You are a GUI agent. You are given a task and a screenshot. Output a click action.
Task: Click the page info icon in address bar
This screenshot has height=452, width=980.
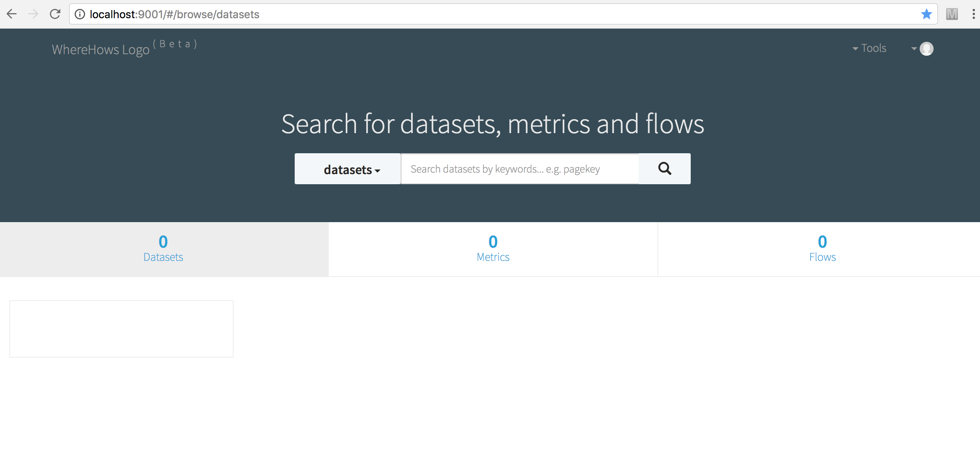coord(79,14)
